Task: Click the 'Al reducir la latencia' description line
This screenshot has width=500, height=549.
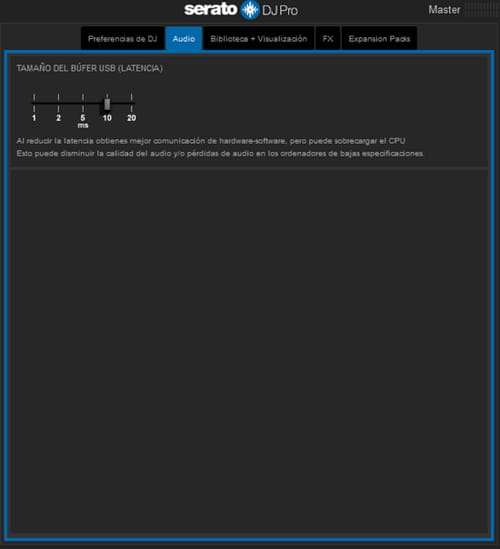Action: point(211,141)
